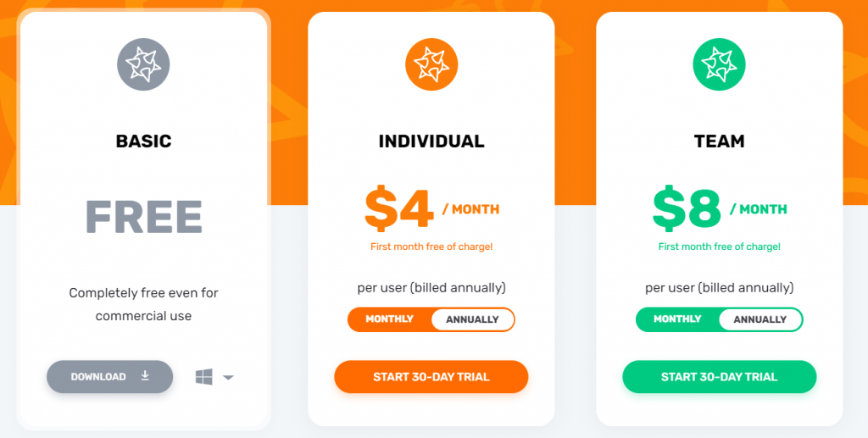
Task: Click the green Team plan logo icon
Action: click(720, 65)
